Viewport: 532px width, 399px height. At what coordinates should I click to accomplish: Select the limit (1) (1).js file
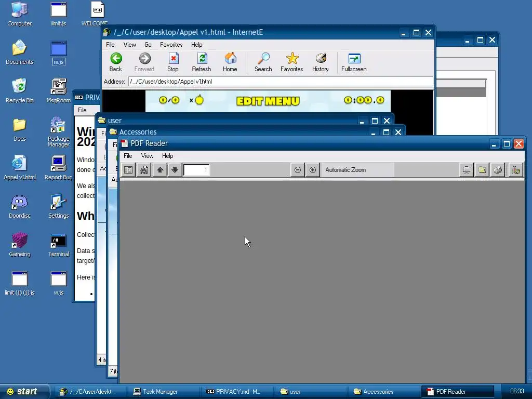[20, 283]
